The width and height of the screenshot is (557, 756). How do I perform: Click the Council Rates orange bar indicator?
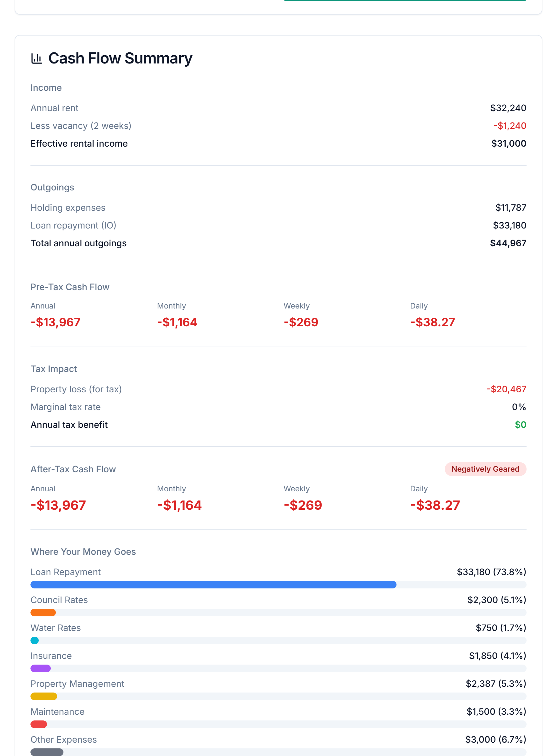tap(43, 612)
